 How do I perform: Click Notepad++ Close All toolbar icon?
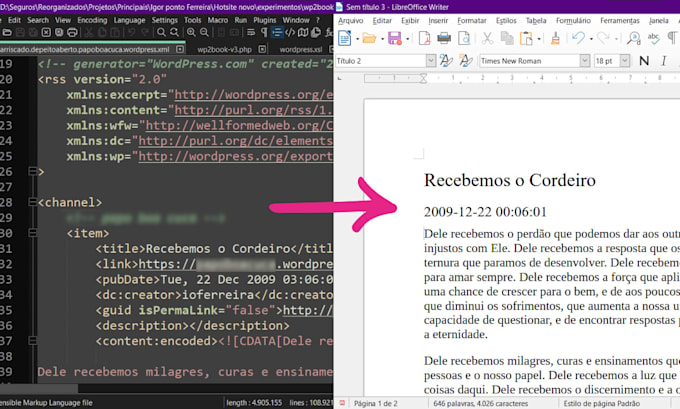click(59, 32)
